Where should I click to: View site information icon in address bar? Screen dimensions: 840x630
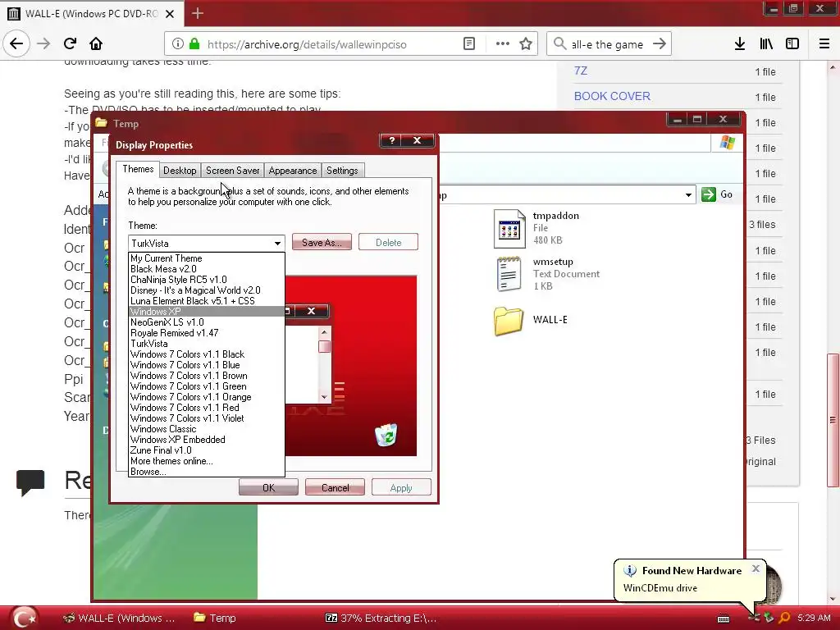(178, 44)
